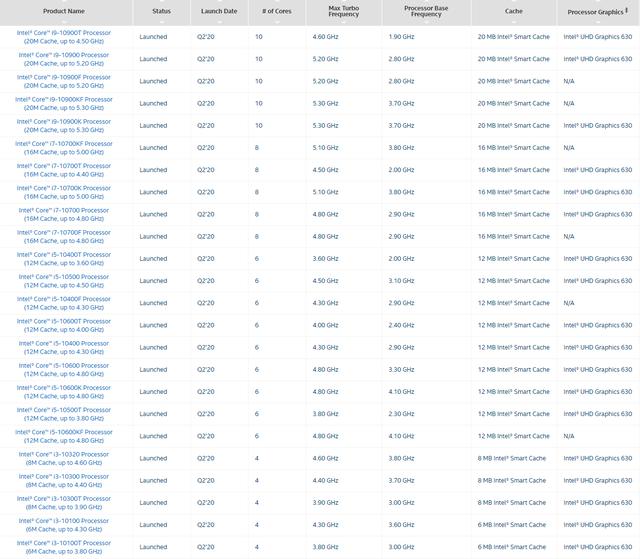Viewport: 640px width, 559px height.
Task: Select base frequency "1.90 GHz" in i9-10900T row
Action: tap(401, 37)
